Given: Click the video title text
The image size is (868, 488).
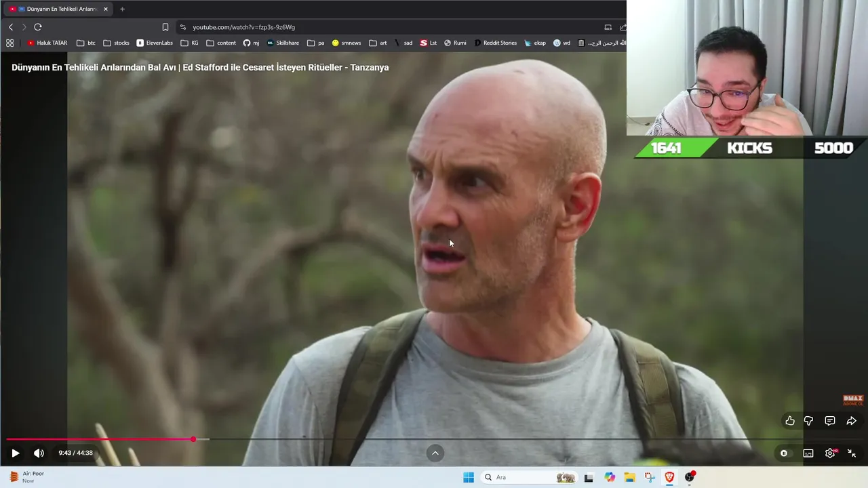Looking at the screenshot, I should click(200, 68).
